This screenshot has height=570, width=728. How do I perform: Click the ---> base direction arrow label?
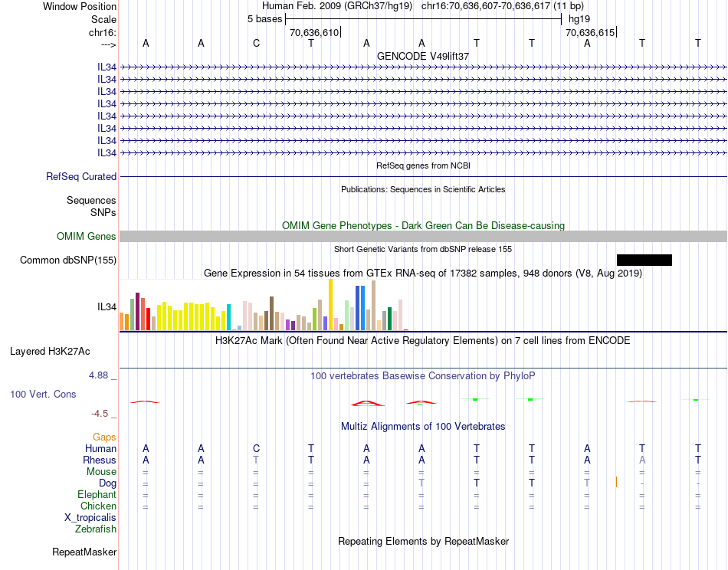pyautogui.click(x=108, y=44)
